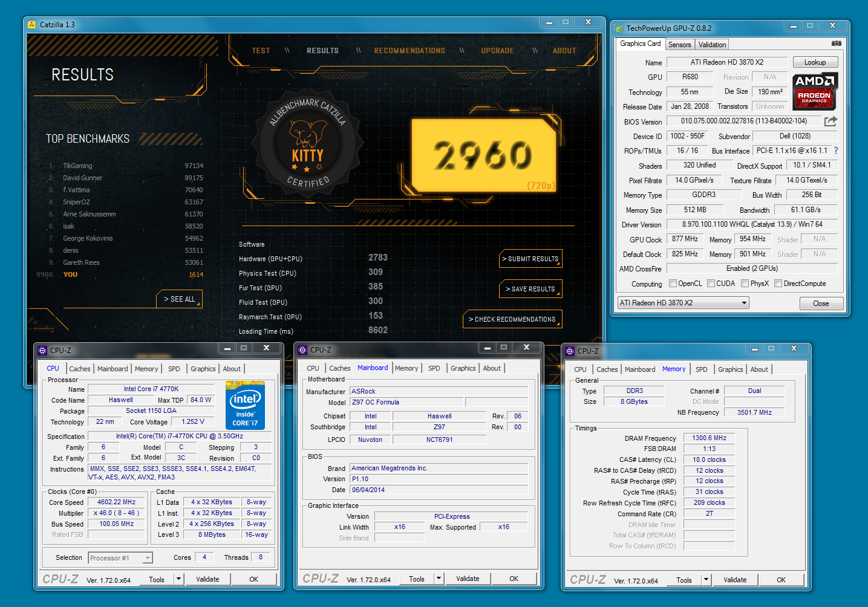This screenshot has height=607, width=868.
Task: Click the GPU Clock 877 MHz field
Action: [685, 239]
